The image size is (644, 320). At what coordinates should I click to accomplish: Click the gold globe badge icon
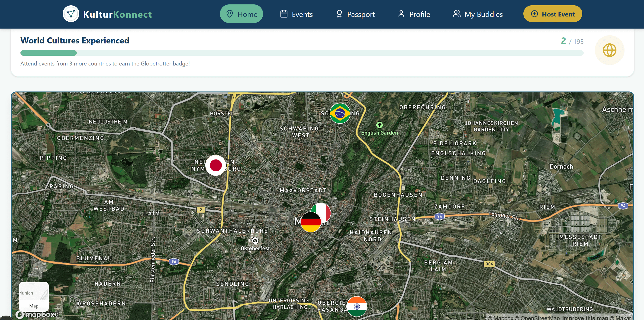click(x=609, y=50)
